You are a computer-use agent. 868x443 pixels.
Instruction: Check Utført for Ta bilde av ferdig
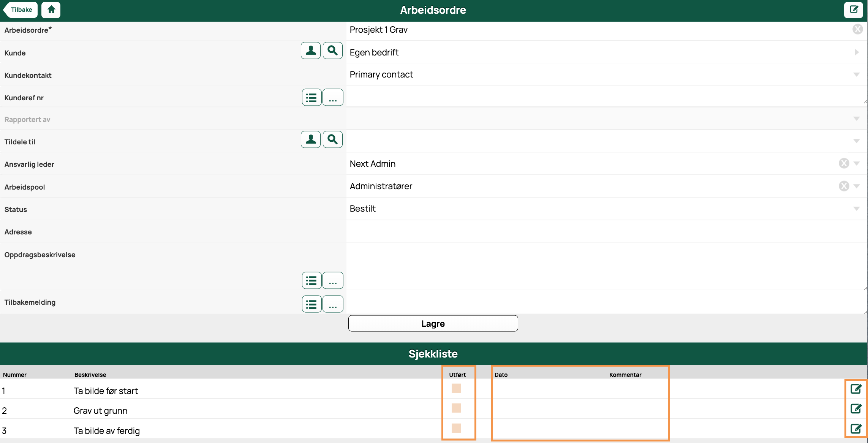pyautogui.click(x=456, y=429)
